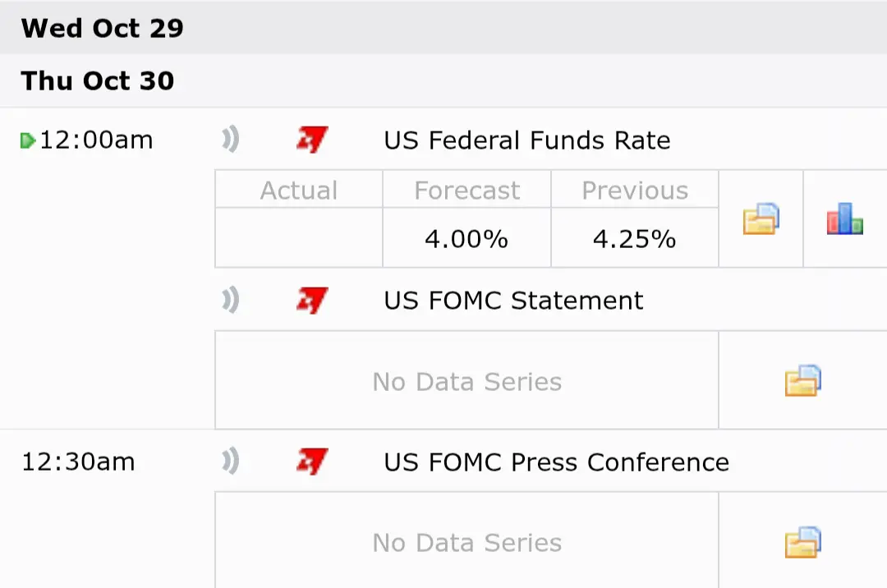This screenshot has height=588, width=887.
Task: Select the Forecast column header
Action: 466,191
